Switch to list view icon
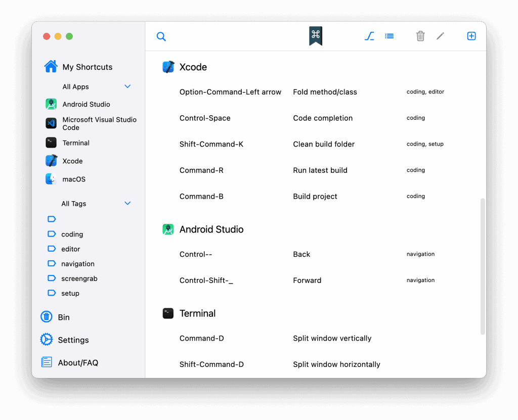518x420 pixels. pyautogui.click(x=389, y=36)
